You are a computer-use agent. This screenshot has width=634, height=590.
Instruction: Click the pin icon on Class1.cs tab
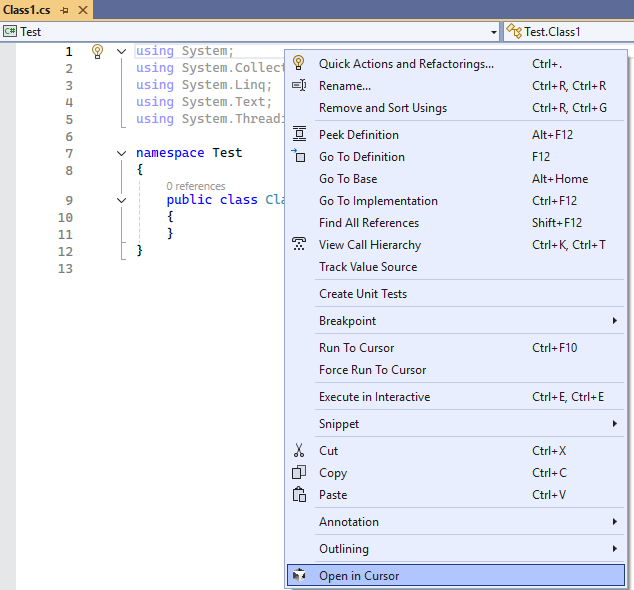(65, 10)
